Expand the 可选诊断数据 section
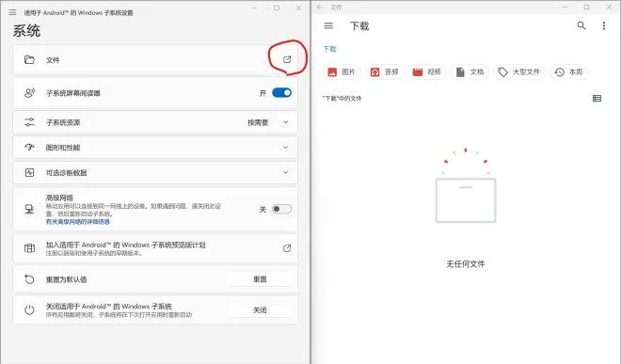 (x=285, y=173)
